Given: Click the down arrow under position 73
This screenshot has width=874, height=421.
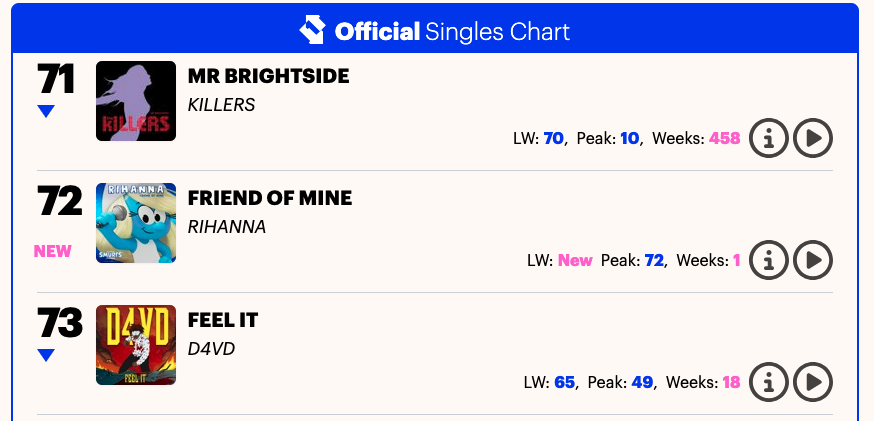Looking at the screenshot, I should click(x=46, y=355).
